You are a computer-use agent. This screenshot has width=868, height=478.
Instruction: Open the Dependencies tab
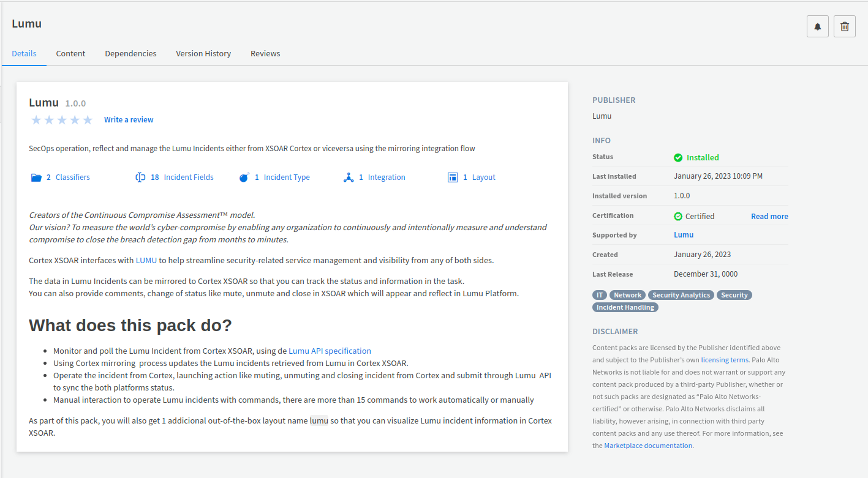coord(130,53)
